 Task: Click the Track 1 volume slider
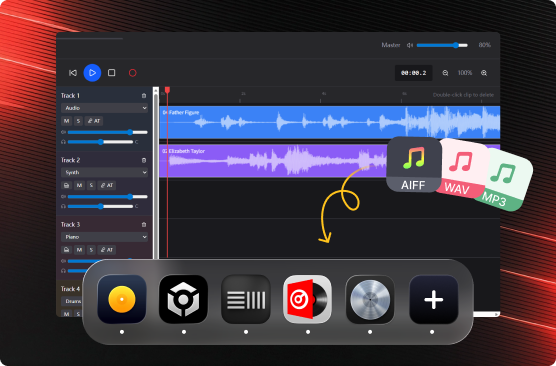click(107, 132)
